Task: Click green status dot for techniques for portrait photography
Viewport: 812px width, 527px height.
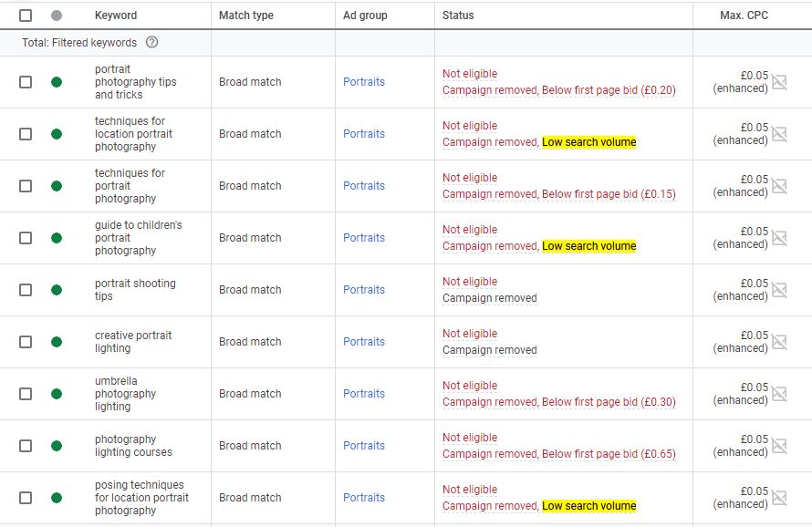Action: (x=57, y=186)
